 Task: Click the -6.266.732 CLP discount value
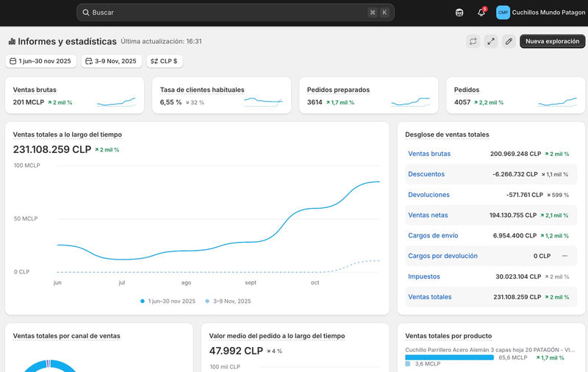[515, 174]
